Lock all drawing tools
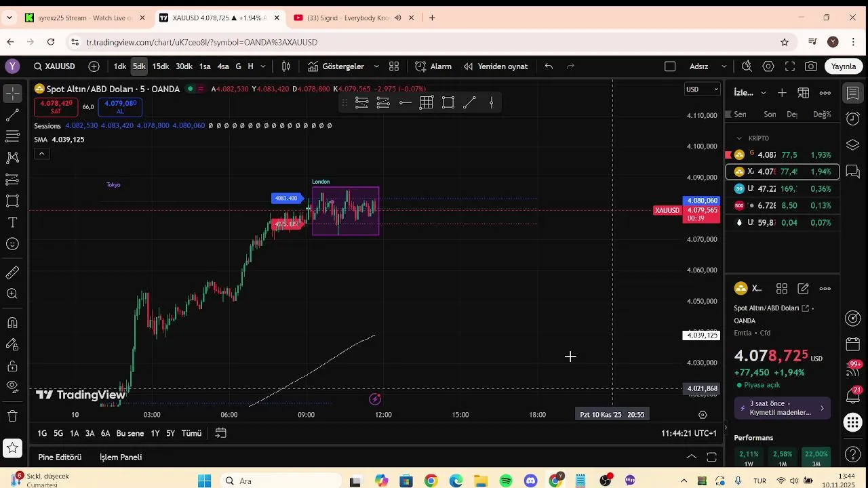This screenshot has width=868, height=488. point(12,366)
